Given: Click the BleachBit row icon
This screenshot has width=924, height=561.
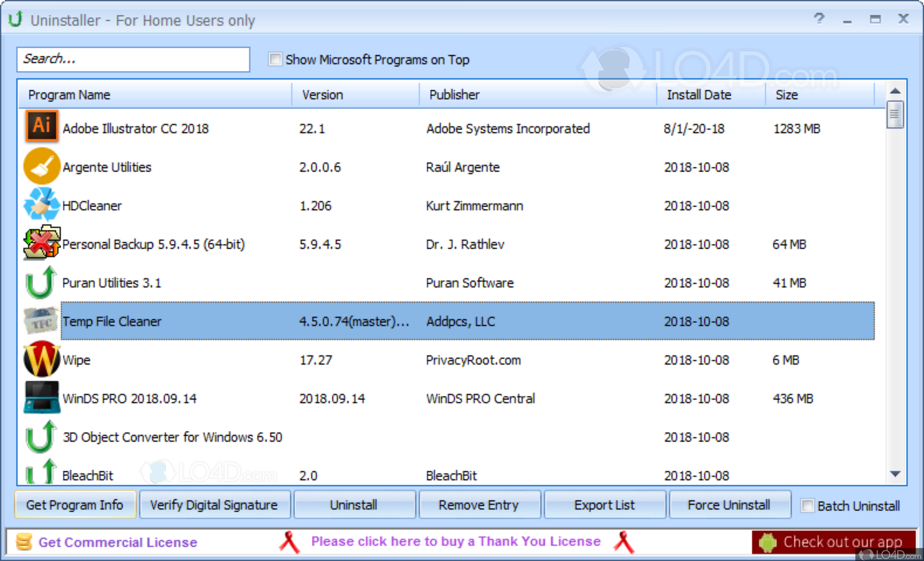Looking at the screenshot, I should (41, 471).
